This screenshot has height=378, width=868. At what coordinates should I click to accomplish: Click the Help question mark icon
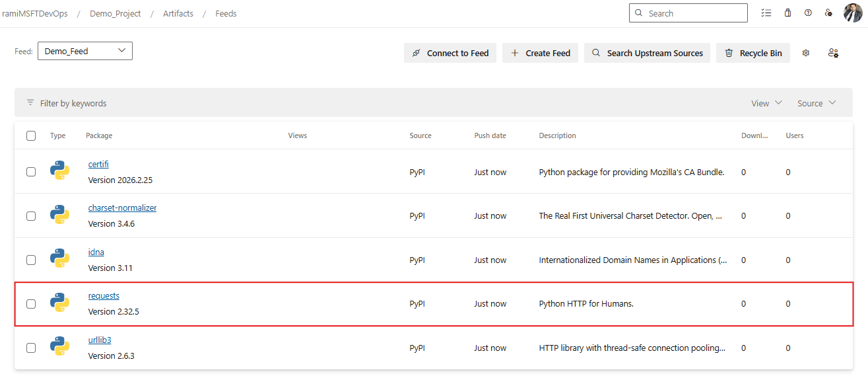[808, 13]
